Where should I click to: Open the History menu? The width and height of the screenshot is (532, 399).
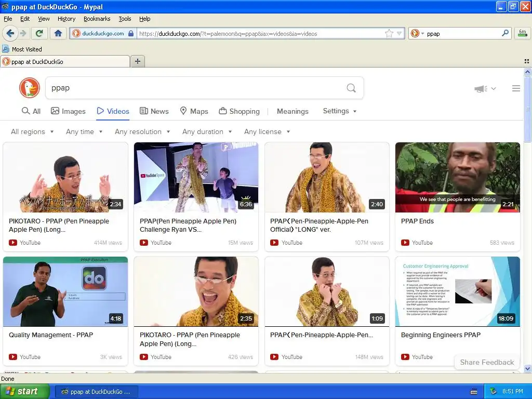[66, 19]
